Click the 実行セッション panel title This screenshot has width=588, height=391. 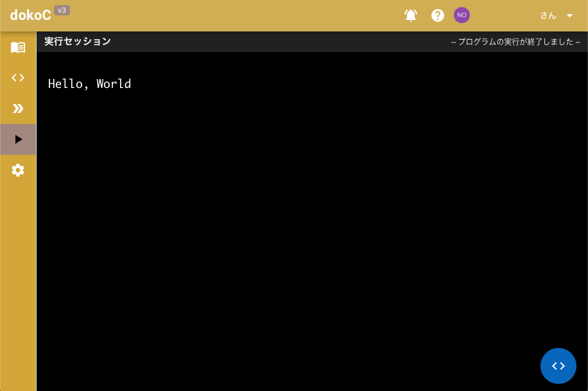pos(78,42)
